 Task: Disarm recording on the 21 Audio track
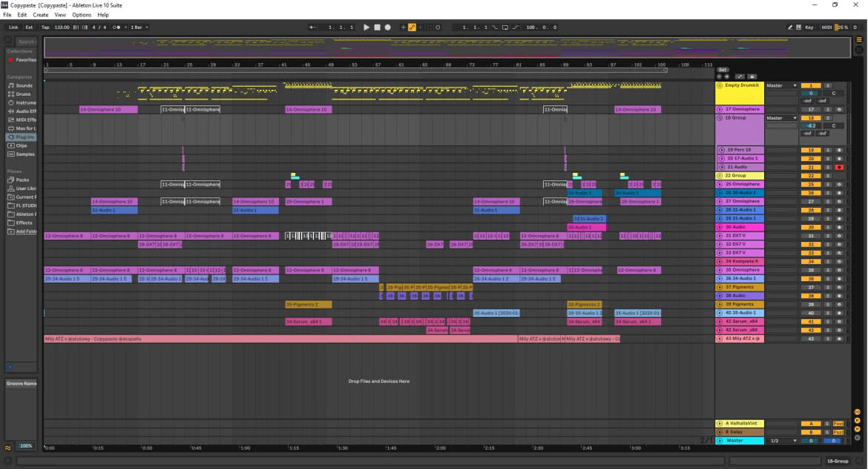(839, 167)
